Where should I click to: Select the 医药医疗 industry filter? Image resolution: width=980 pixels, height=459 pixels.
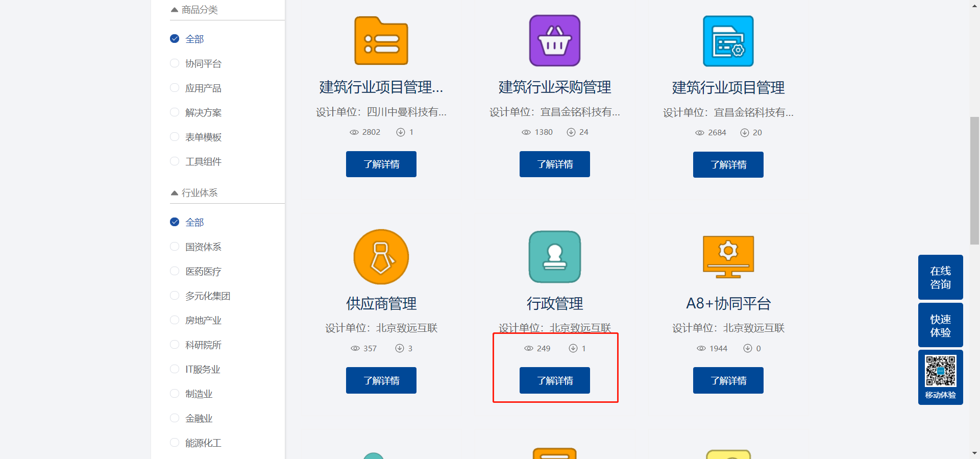pyautogui.click(x=195, y=271)
